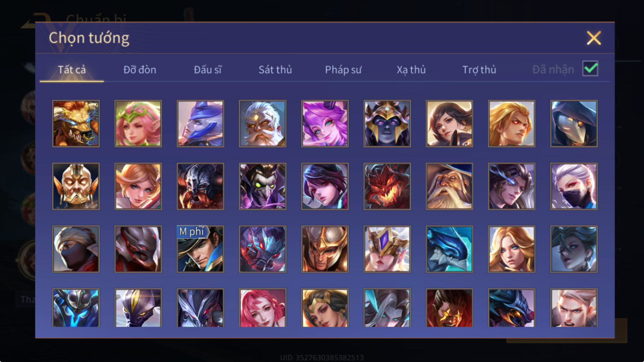Pick the white-haired masked ninja girl
The height and width of the screenshot is (362, 644).
click(x=574, y=186)
